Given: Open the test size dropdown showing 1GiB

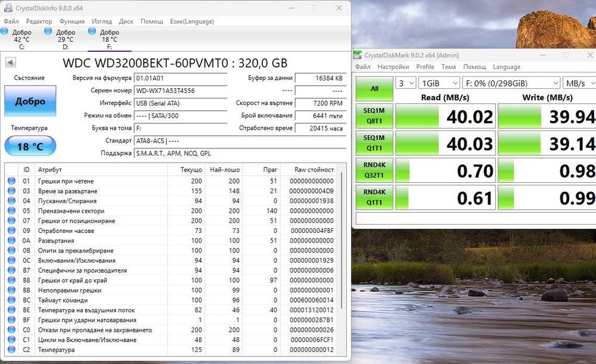Looking at the screenshot, I should pos(439,83).
